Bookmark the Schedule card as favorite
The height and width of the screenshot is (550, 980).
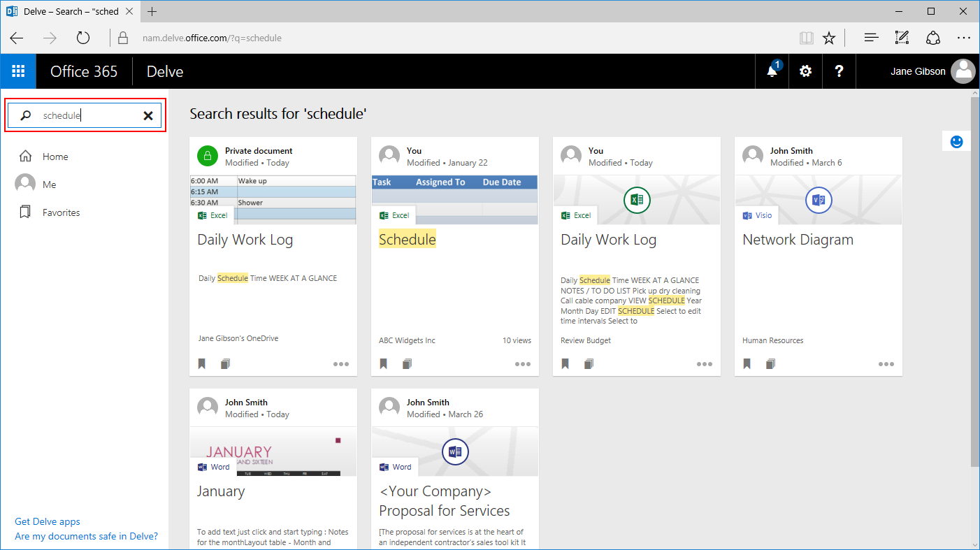[384, 364]
